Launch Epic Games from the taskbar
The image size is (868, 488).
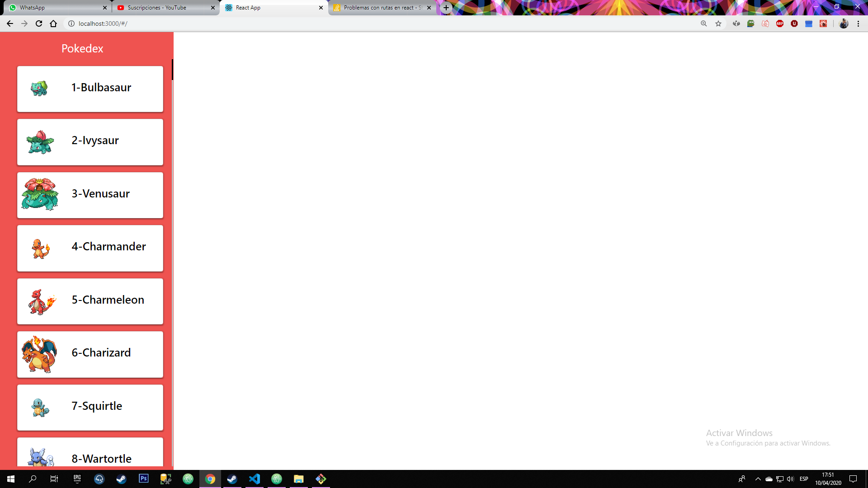(77, 479)
